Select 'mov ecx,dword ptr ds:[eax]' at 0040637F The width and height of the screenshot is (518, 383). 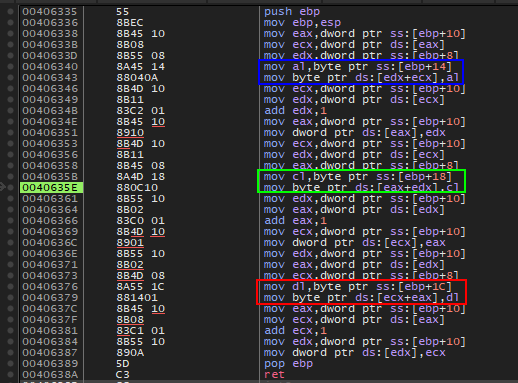click(x=354, y=320)
